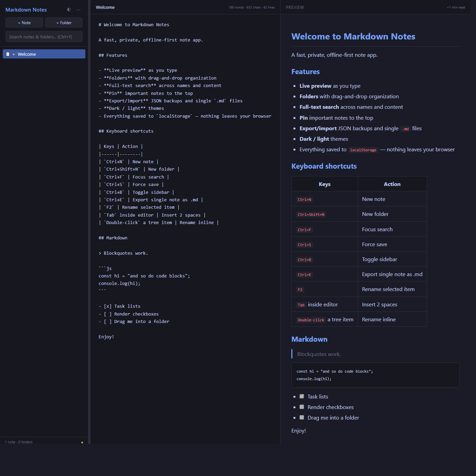
Task: Click the ~1 min read indicator
Action: tap(456, 7)
